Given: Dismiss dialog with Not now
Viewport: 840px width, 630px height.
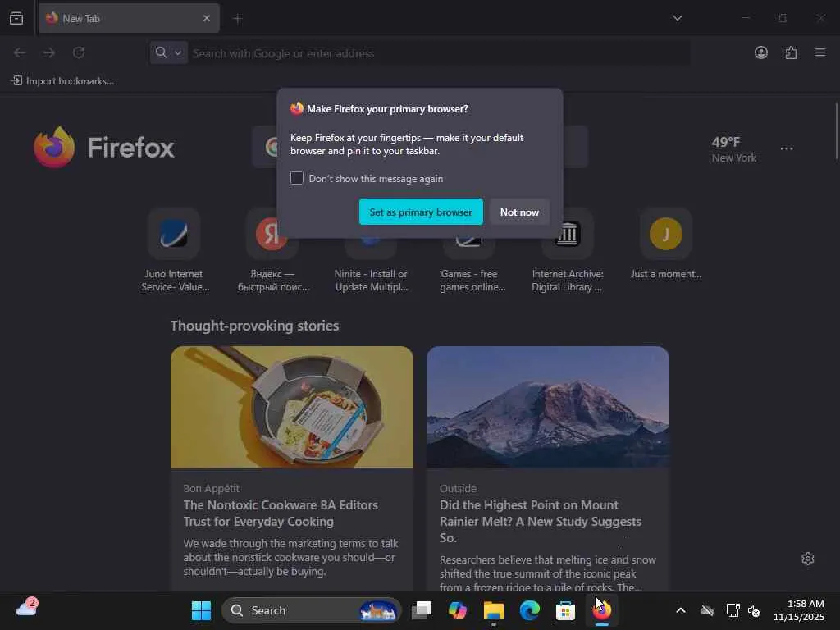Looking at the screenshot, I should pyautogui.click(x=519, y=212).
